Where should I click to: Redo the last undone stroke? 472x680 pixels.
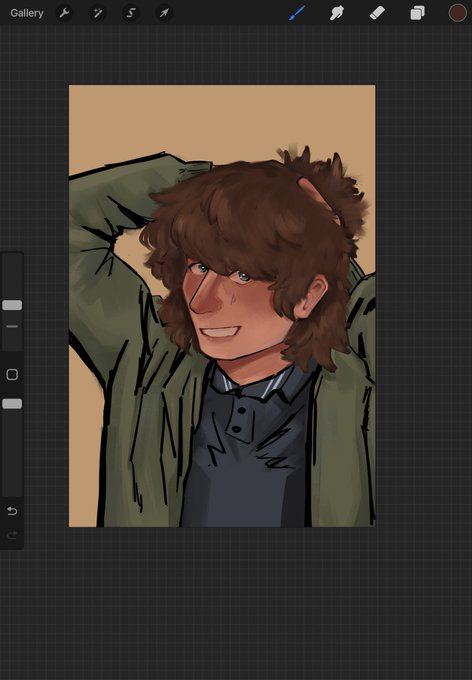click(x=12, y=536)
